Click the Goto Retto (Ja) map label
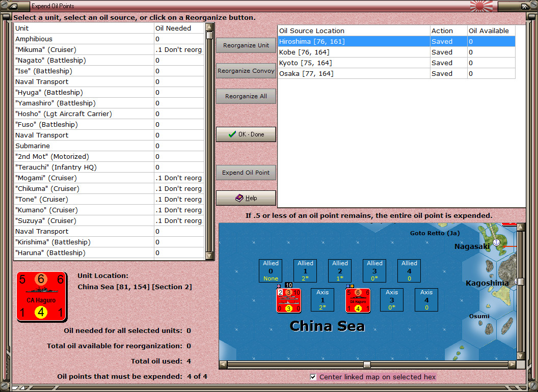This screenshot has width=538, height=392. pos(435,233)
